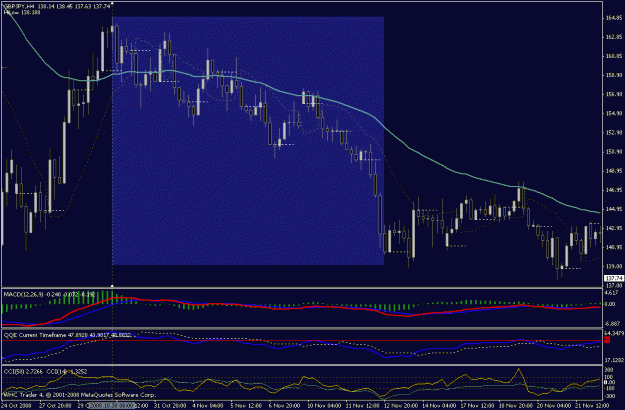
Task: Click the MACD scale value 4.617
Action: pos(613,293)
